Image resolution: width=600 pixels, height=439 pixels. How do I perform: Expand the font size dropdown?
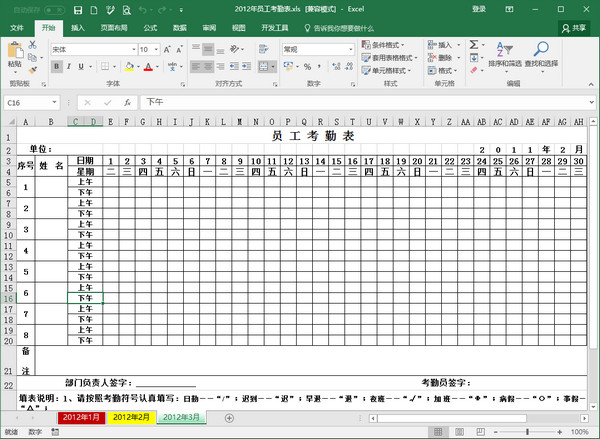coord(156,49)
